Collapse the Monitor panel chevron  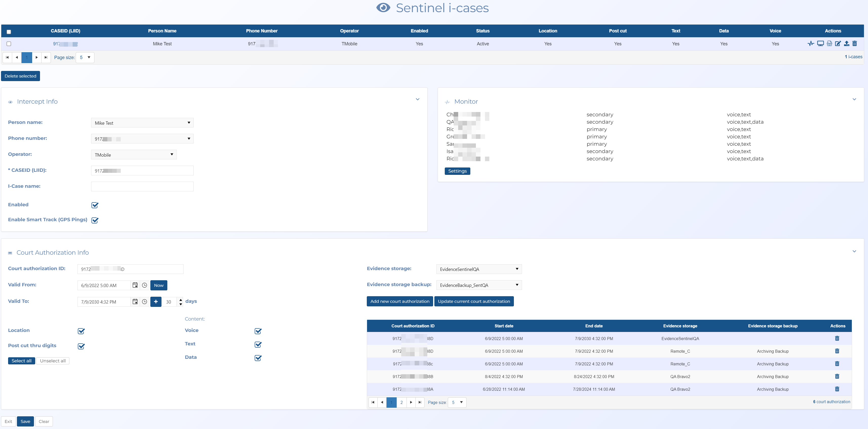(x=854, y=99)
